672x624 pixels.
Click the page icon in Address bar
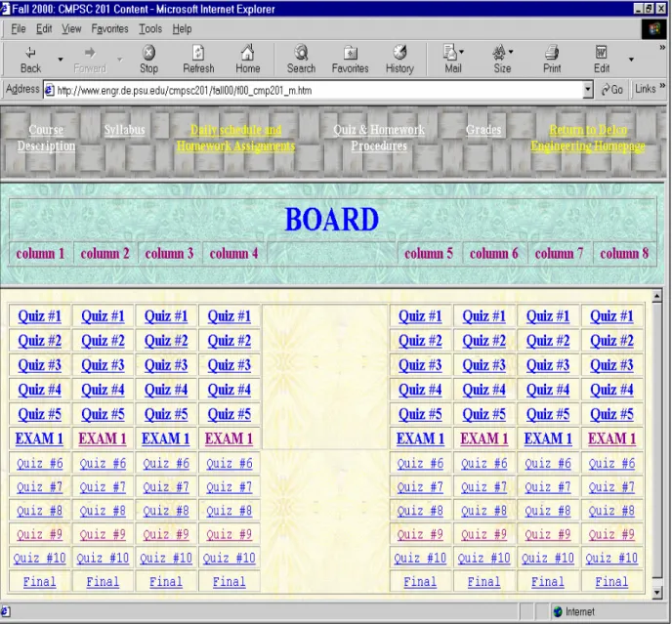point(50,90)
